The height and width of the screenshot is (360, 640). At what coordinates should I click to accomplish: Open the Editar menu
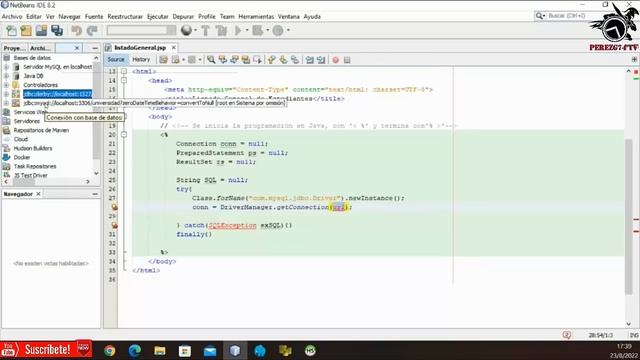click(x=34, y=16)
